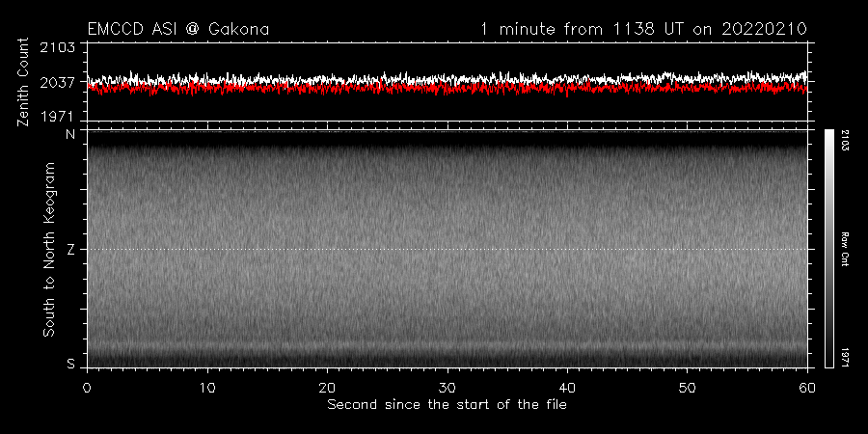Click the time axis tick label 30
The width and height of the screenshot is (868, 434).
(x=448, y=387)
